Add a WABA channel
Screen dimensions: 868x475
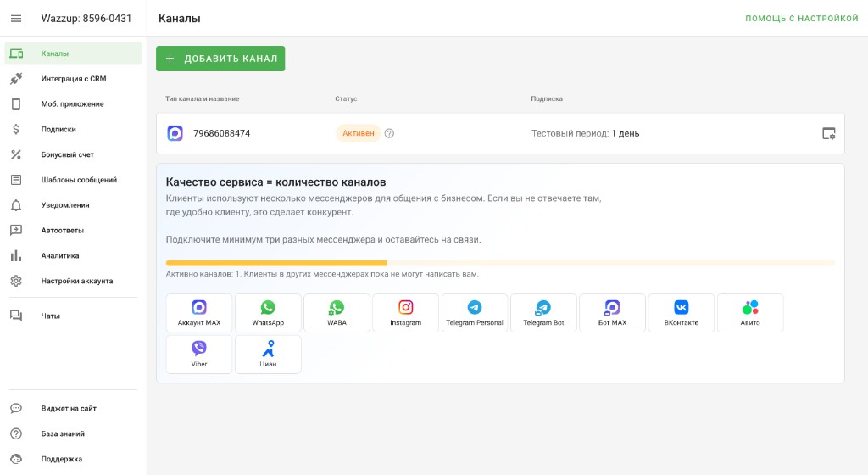point(337,313)
